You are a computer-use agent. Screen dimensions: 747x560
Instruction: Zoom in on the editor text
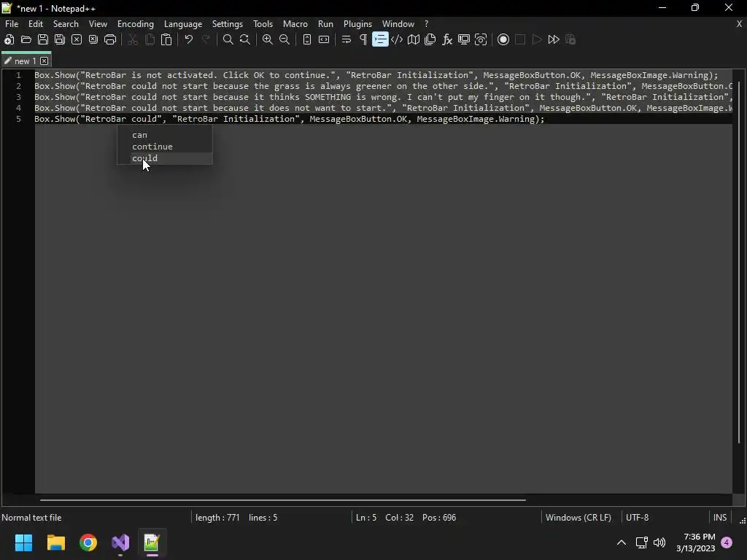pos(267,39)
